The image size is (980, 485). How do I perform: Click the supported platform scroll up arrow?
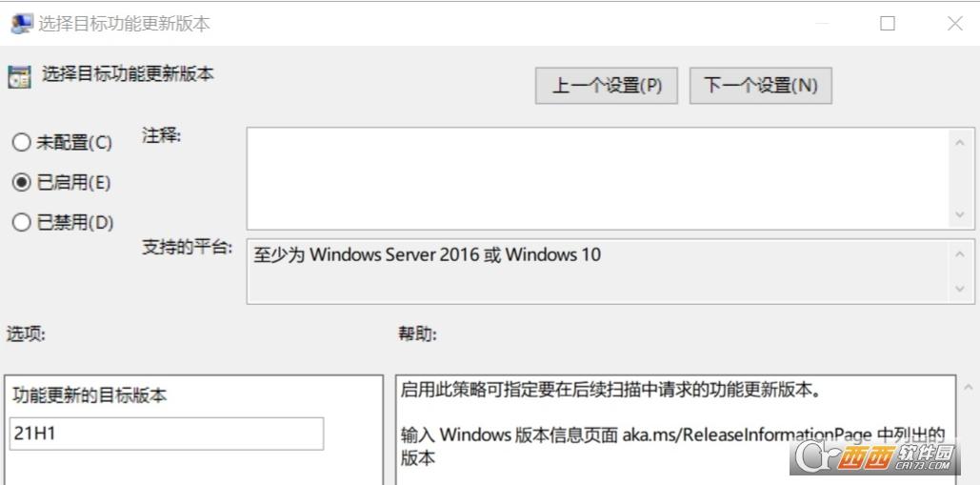[x=961, y=253]
